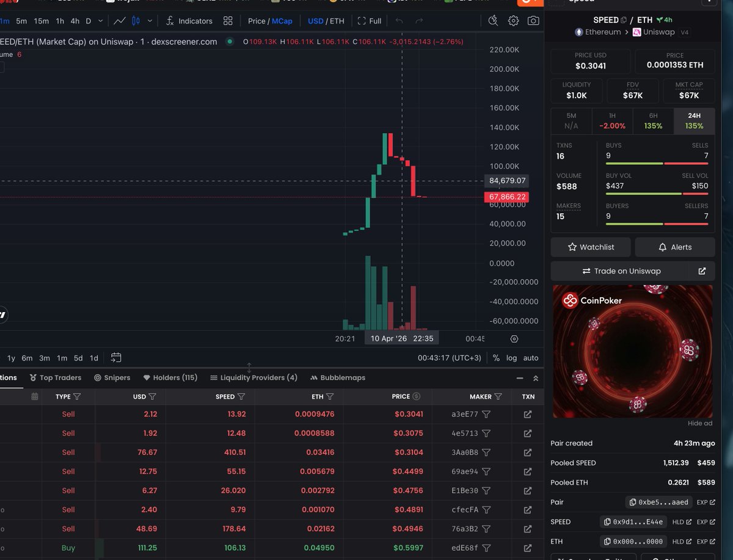Toggle chart denomination to ETH
The image size is (733, 560).
(x=337, y=21)
